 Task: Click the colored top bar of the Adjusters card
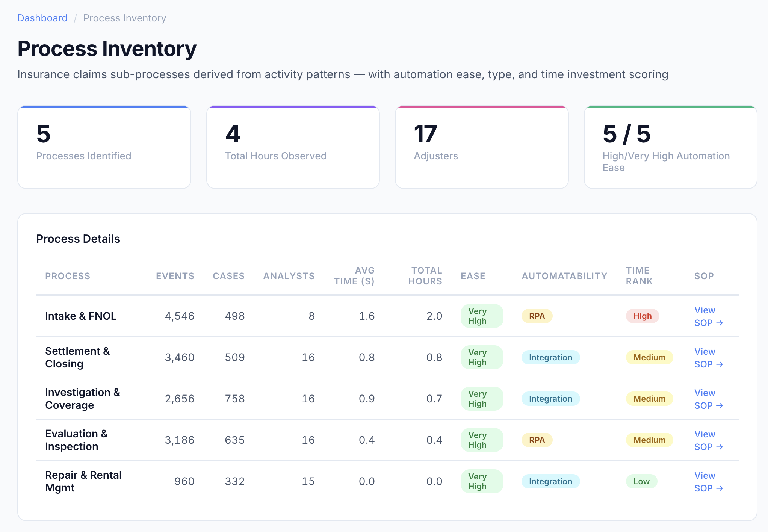tap(482, 106)
